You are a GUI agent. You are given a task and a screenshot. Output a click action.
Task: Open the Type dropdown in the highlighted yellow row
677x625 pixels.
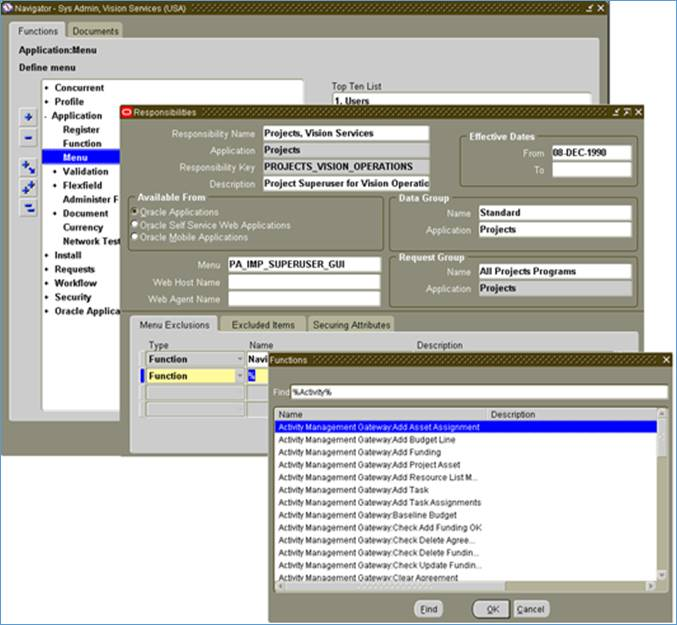coord(240,376)
